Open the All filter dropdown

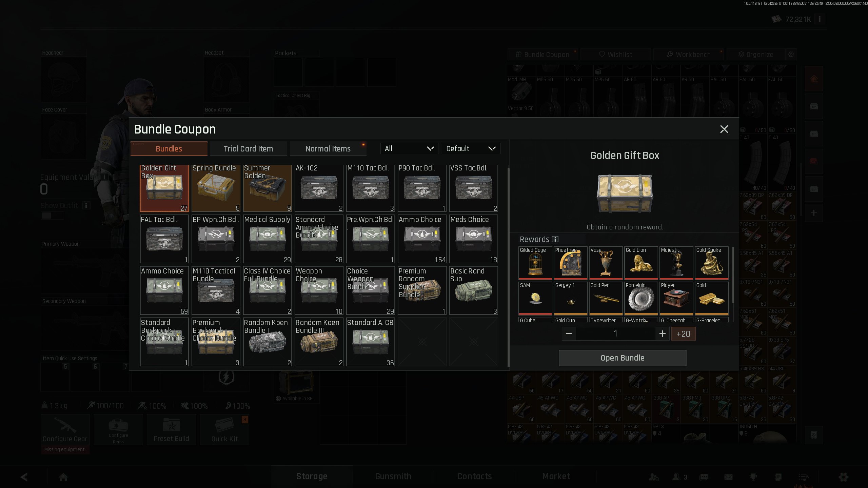(x=409, y=148)
